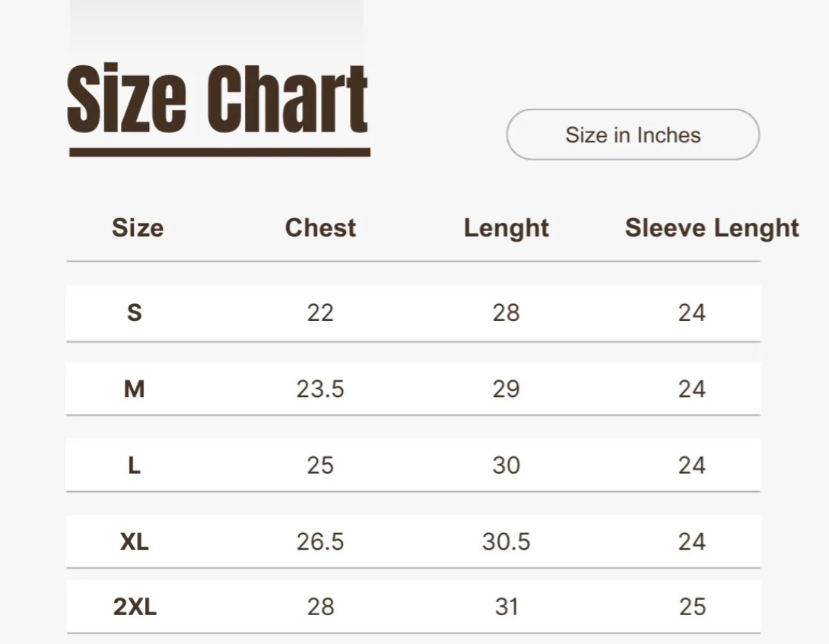Choose the L size row label
The image size is (829, 644).
click(x=134, y=465)
